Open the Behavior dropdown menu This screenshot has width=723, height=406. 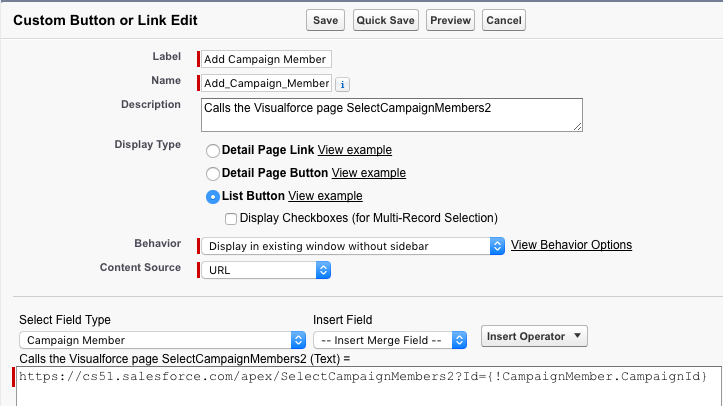pyautogui.click(x=352, y=245)
